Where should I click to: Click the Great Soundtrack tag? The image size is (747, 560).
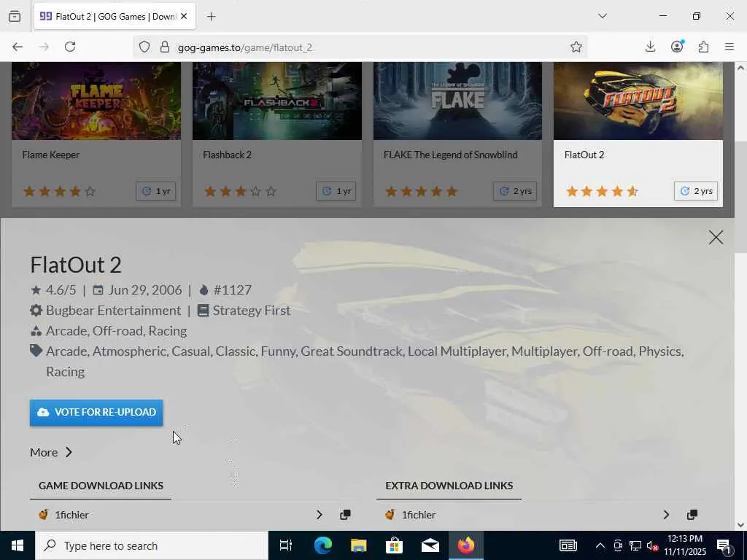351,351
